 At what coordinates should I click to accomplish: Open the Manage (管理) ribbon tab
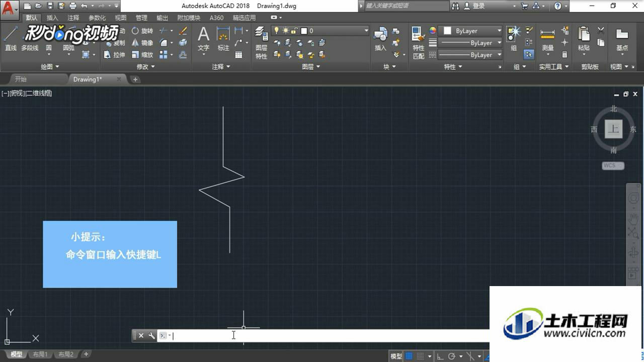pos(141,18)
